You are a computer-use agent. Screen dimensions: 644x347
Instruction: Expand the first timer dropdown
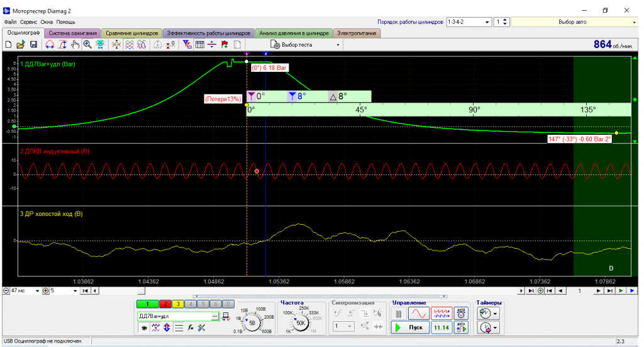point(496,314)
